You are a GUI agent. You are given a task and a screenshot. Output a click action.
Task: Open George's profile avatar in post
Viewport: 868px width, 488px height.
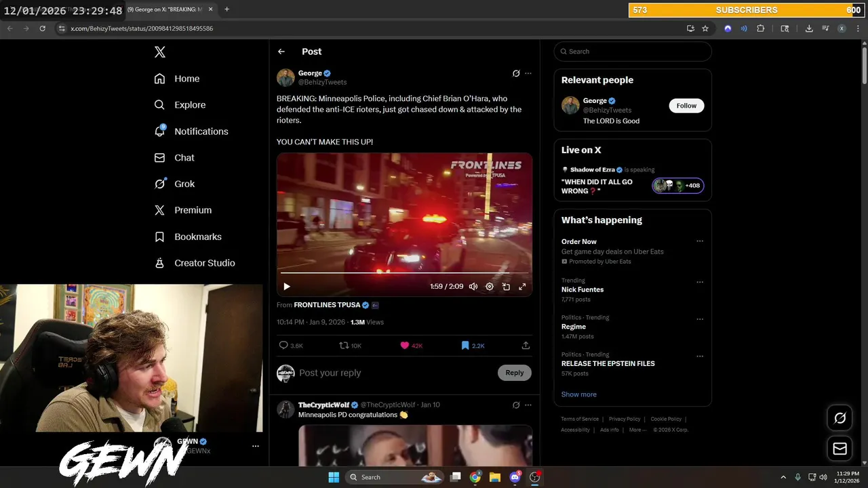click(285, 77)
